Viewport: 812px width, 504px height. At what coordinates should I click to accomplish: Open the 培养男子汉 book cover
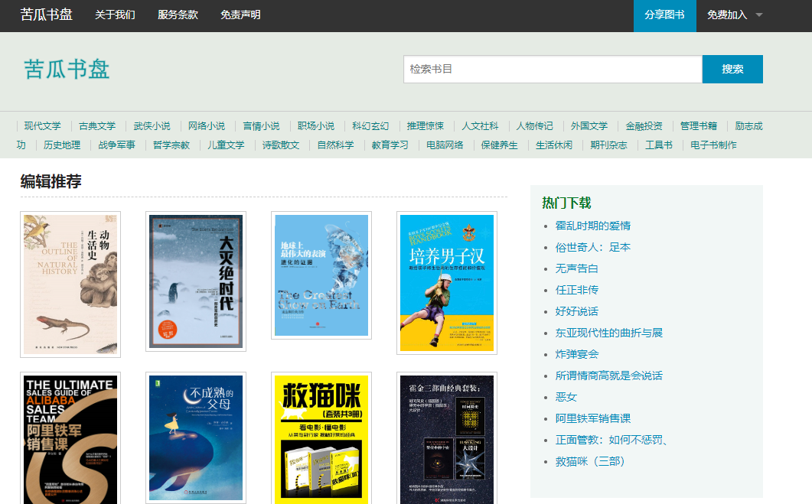[447, 283]
